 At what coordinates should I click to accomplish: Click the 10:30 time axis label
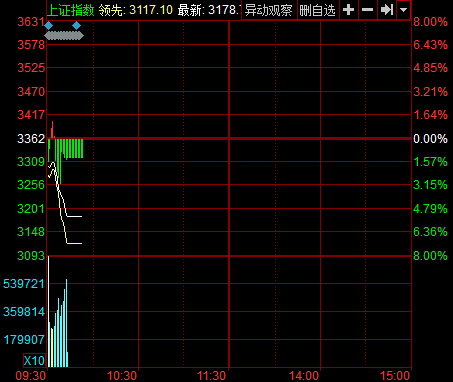point(122,376)
